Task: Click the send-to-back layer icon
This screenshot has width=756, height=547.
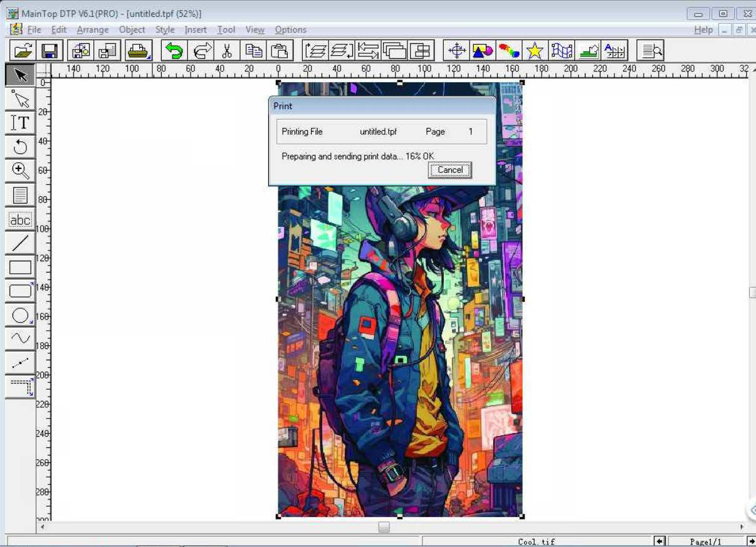Action: [342, 50]
